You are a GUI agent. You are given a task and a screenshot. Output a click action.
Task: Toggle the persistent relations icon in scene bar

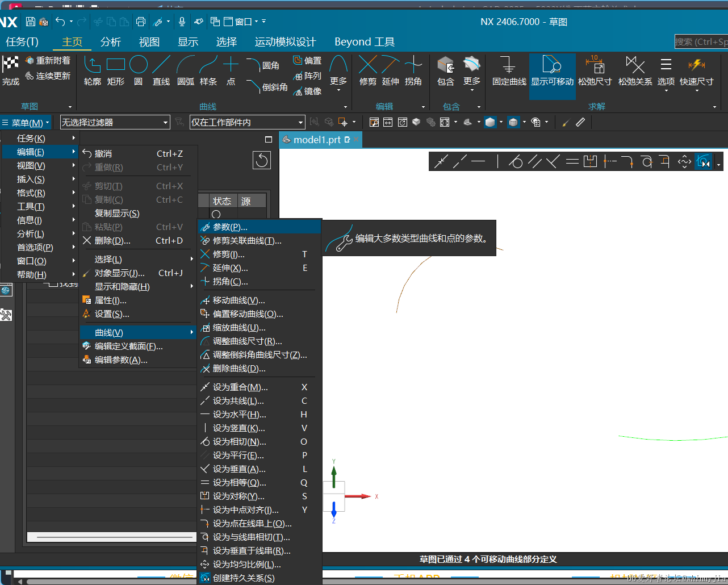point(704,161)
